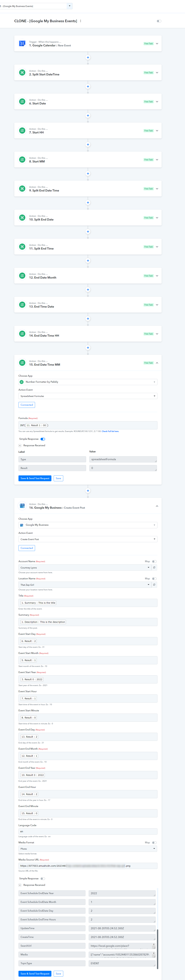Click the End Time Date step icon
Viewport: 185px width, 980px height.
click(22, 305)
